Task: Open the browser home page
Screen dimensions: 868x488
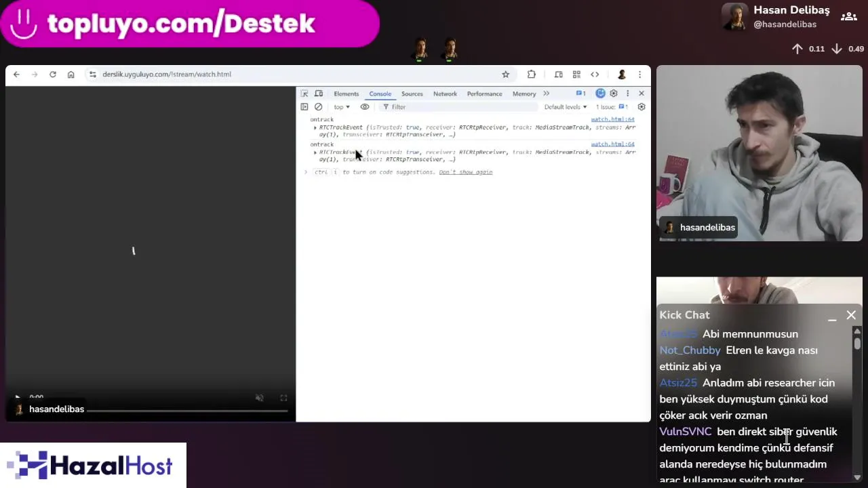Action: (71, 75)
